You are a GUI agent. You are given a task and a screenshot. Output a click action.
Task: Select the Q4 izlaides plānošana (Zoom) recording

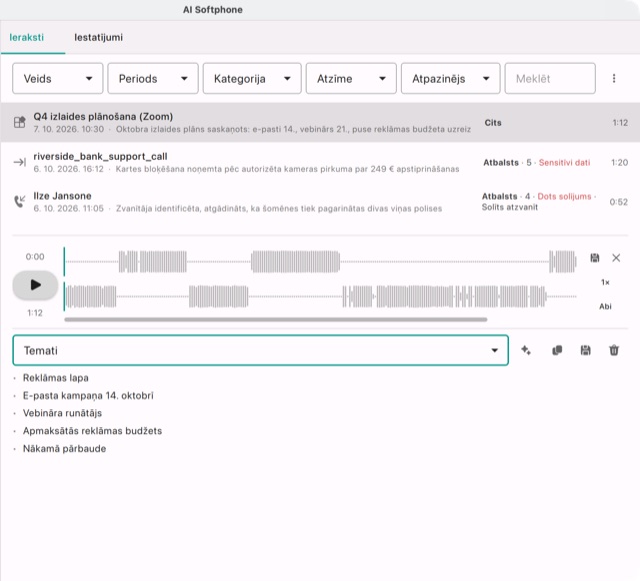click(x=320, y=122)
